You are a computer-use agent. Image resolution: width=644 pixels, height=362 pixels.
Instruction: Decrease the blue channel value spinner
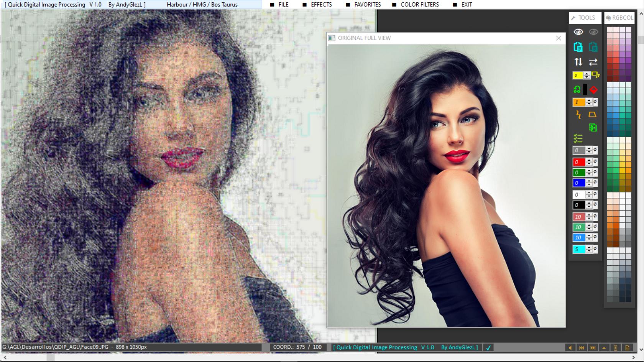tap(589, 185)
